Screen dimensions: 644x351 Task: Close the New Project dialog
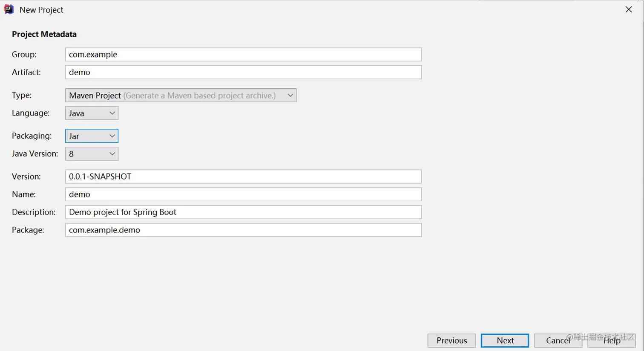(629, 9)
